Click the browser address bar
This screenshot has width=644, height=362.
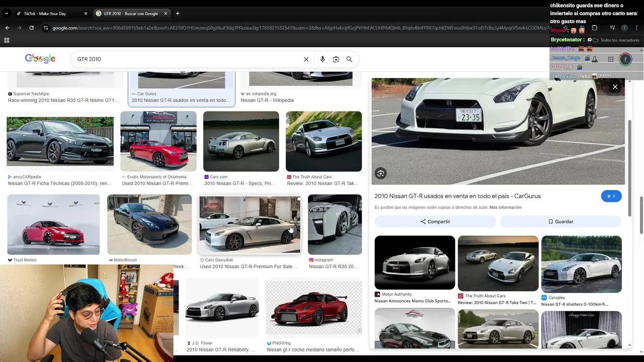click(x=302, y=28)
